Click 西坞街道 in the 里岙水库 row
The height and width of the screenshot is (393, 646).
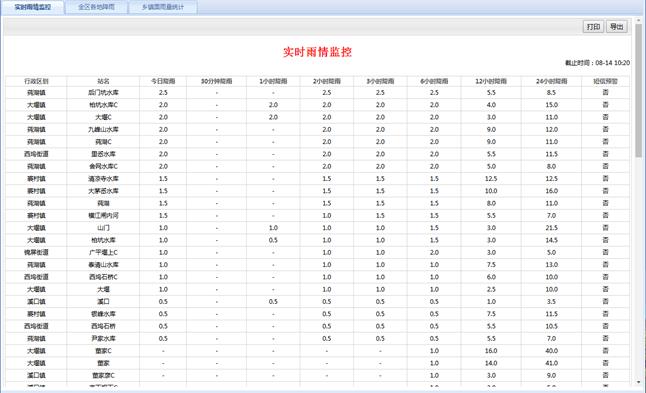pyautogui.click(x=36, y=154)
